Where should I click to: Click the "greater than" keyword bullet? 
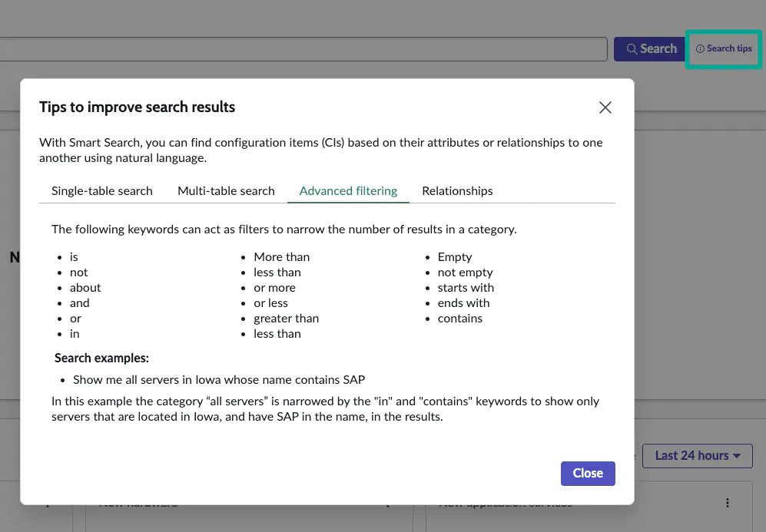tap(286, 318)
